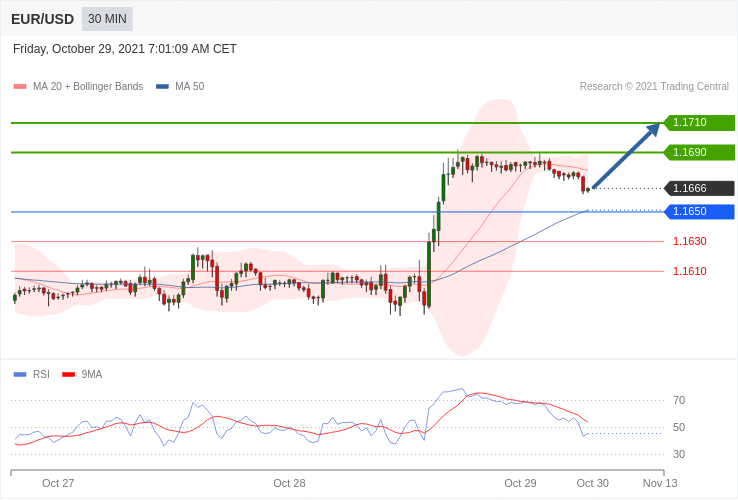Click the RSI 50 axis label

pos(679,427)
